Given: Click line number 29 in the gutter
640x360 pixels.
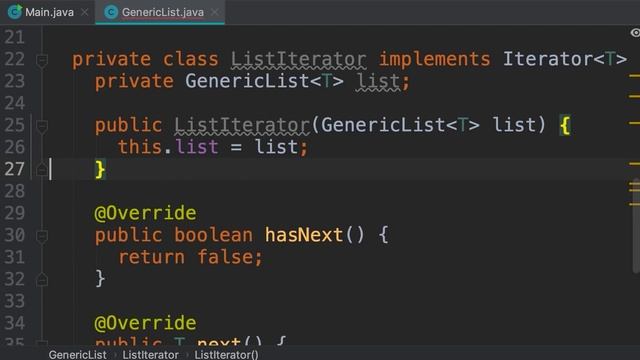Looking at the screenshot, I should coord(15,213).
